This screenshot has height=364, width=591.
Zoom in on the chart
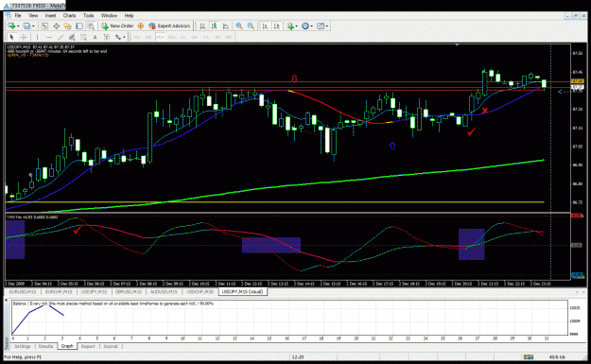tap(239, 26)
